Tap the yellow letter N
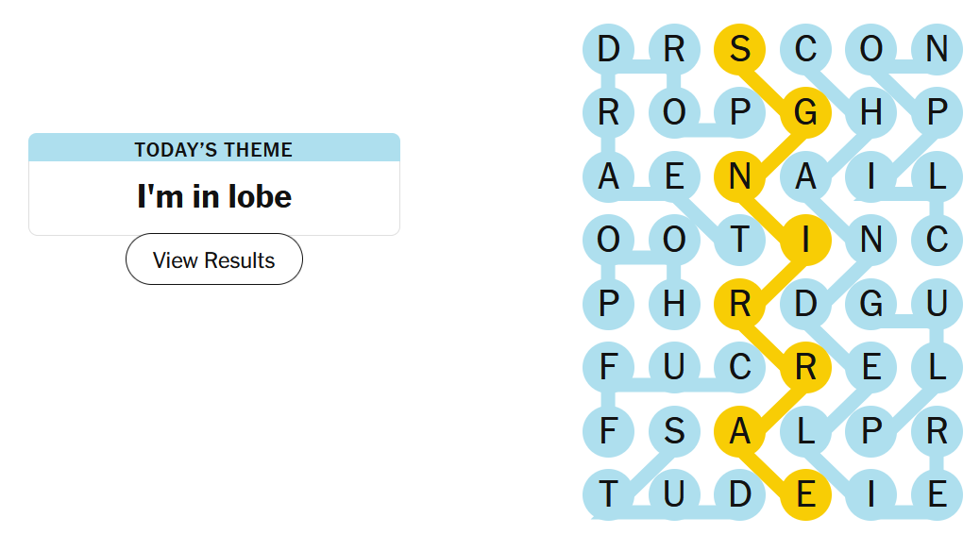The width and height of the screenshot is (980, 551). coord(740,176)
